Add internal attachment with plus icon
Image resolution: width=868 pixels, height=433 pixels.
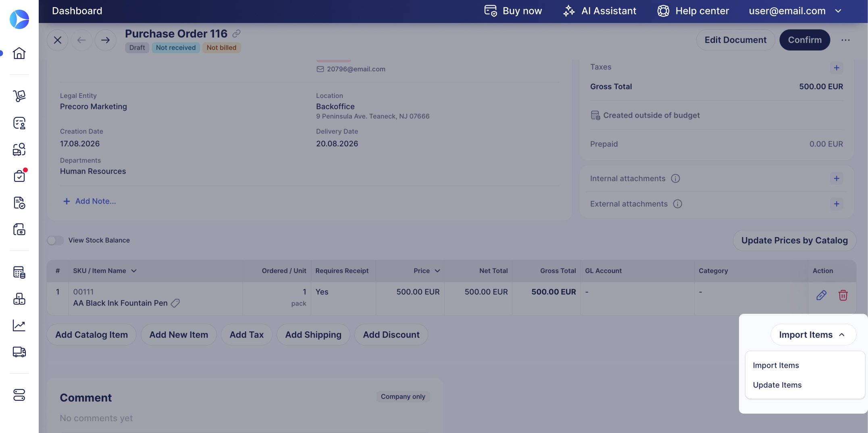click(837, 178)
